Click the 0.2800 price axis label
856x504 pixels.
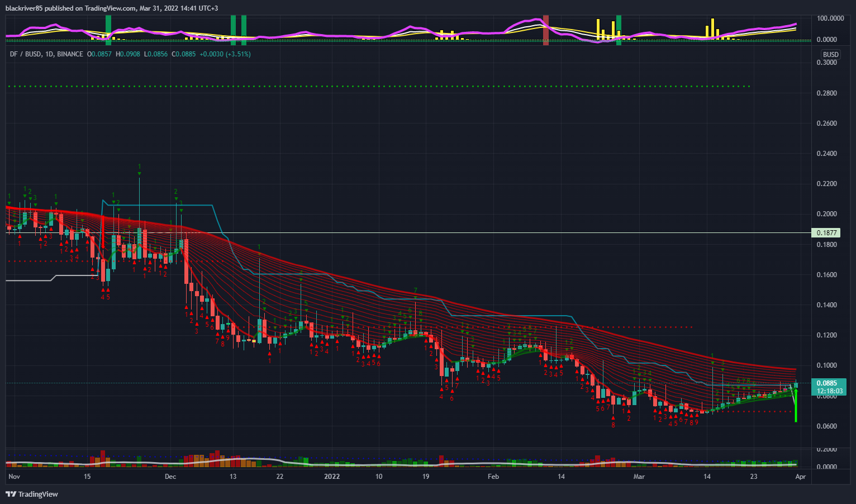click(827, 93)
